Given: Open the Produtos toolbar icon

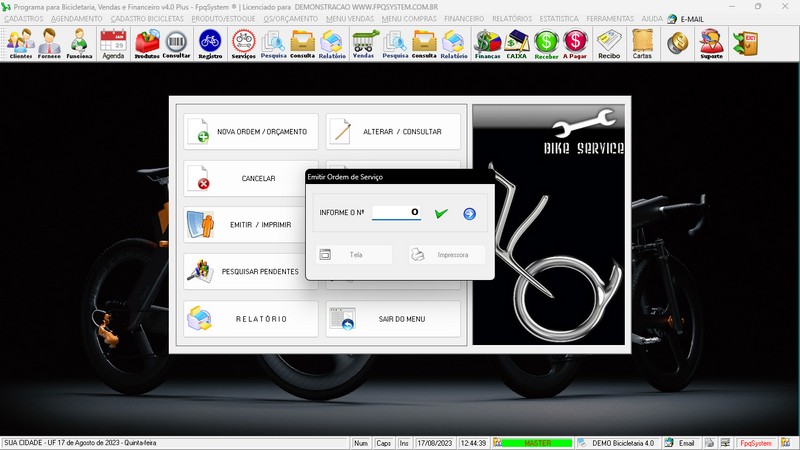Looking at the screenshot, I should point(147,44).
